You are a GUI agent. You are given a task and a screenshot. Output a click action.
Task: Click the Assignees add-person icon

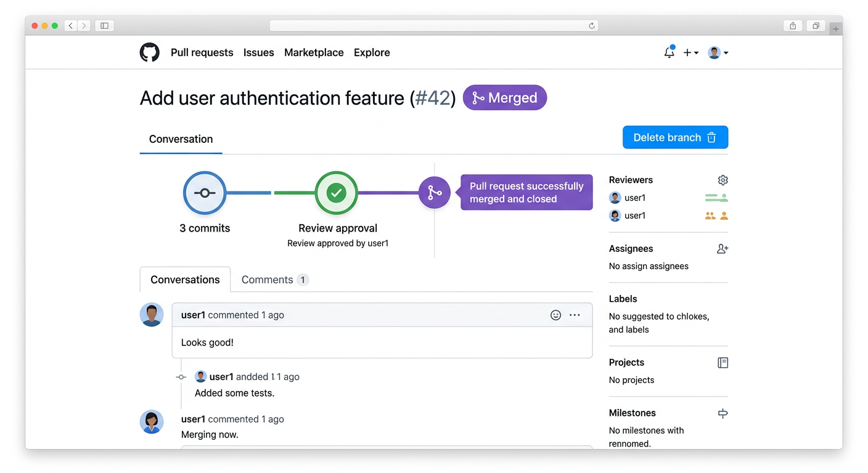(x=723, y=249)
